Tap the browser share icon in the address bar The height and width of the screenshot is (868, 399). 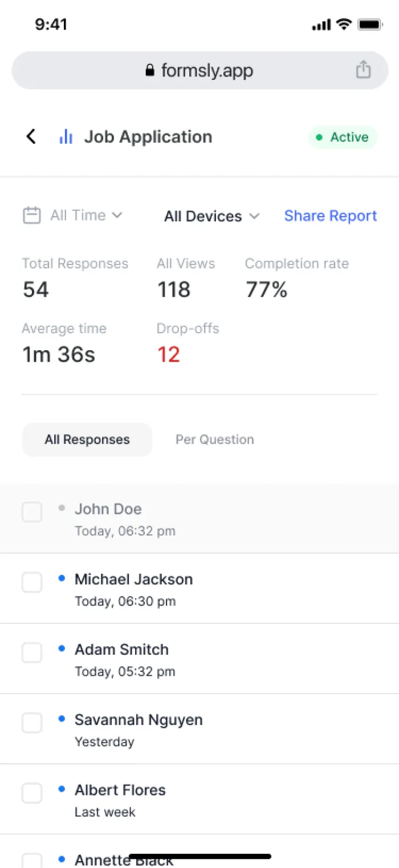coord(363,70)
